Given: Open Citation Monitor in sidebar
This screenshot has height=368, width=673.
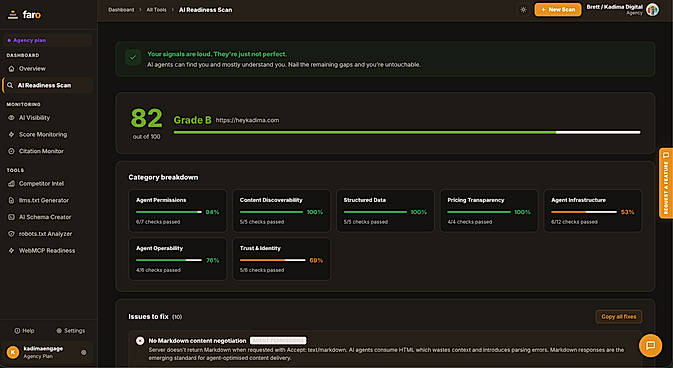Looking at the screenshot, I should point(47,151).
